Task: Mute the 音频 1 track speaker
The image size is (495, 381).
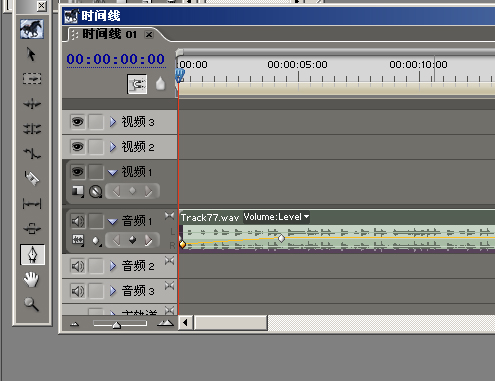Action: click(78, 221)
